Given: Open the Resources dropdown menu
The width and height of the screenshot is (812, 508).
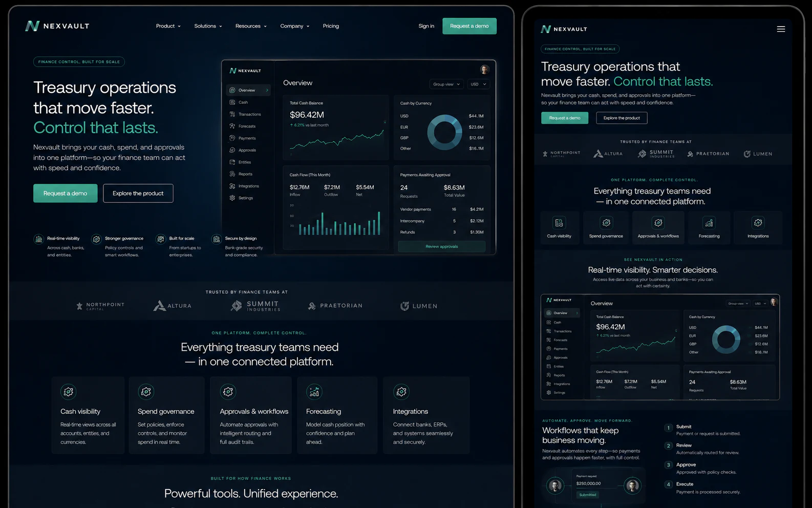Looking at the screenshot, I should 251,26.
